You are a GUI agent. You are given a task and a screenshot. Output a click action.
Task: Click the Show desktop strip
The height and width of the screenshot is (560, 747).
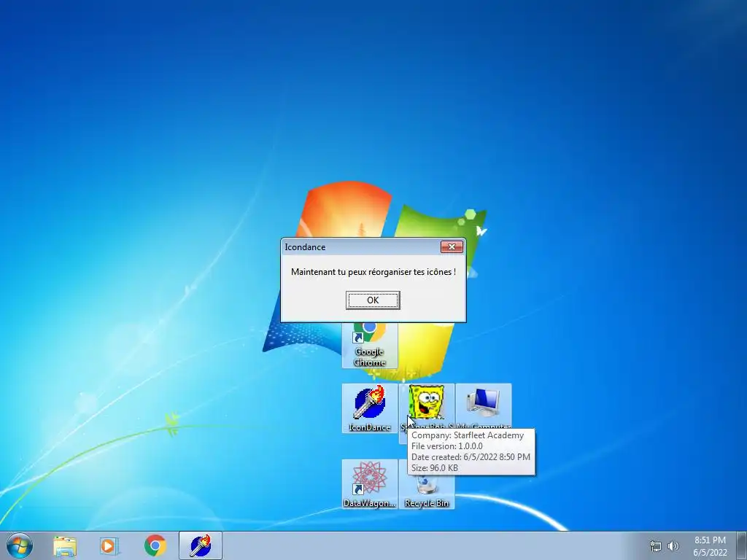742,545
